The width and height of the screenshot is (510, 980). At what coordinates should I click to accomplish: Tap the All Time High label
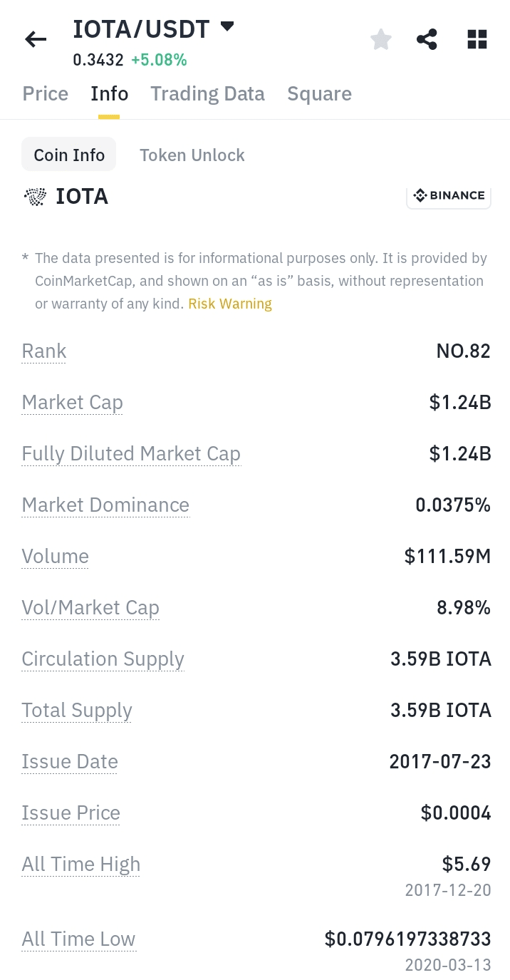tap(81, 865)
